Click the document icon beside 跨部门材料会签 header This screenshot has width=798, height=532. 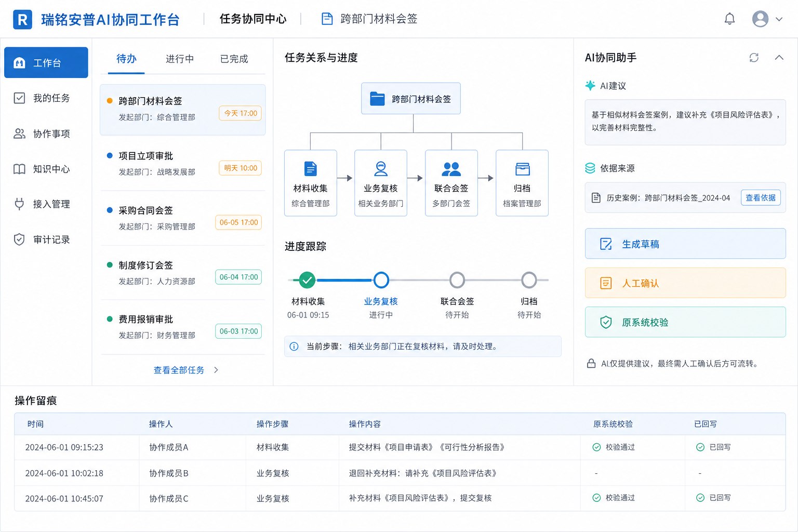[327, 19]
